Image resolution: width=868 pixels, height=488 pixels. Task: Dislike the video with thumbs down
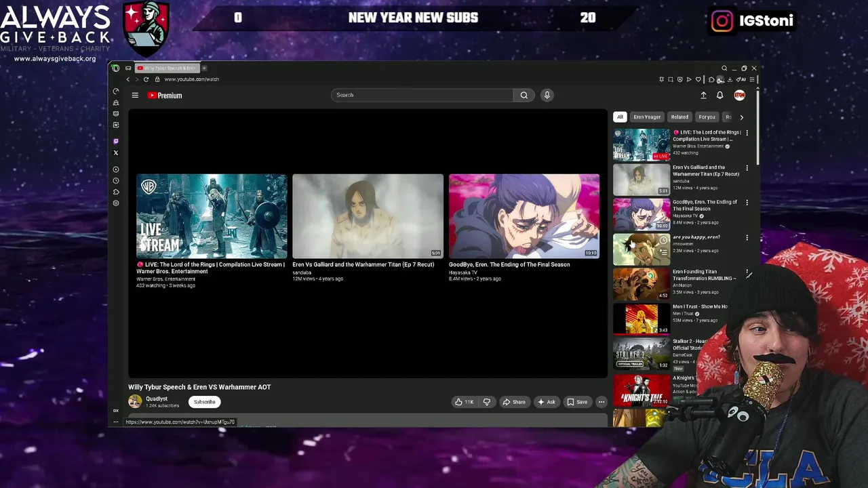(x=486, y=402)
